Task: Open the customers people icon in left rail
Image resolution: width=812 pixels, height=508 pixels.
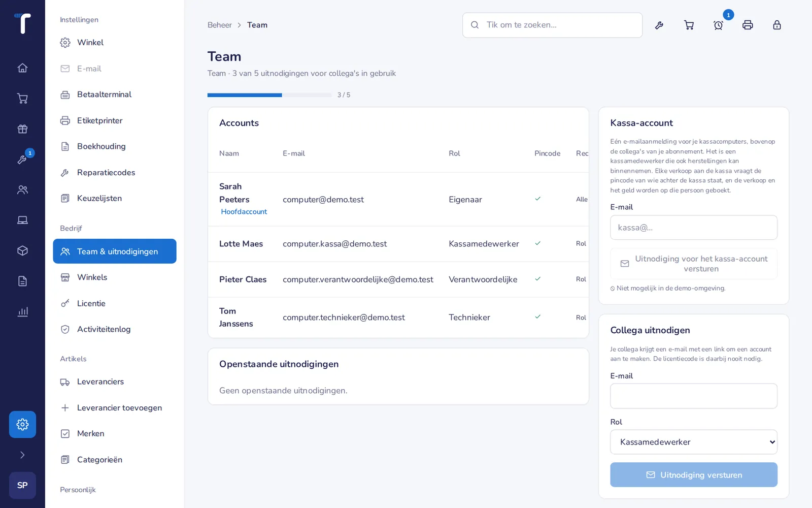Action: [22, 190]
